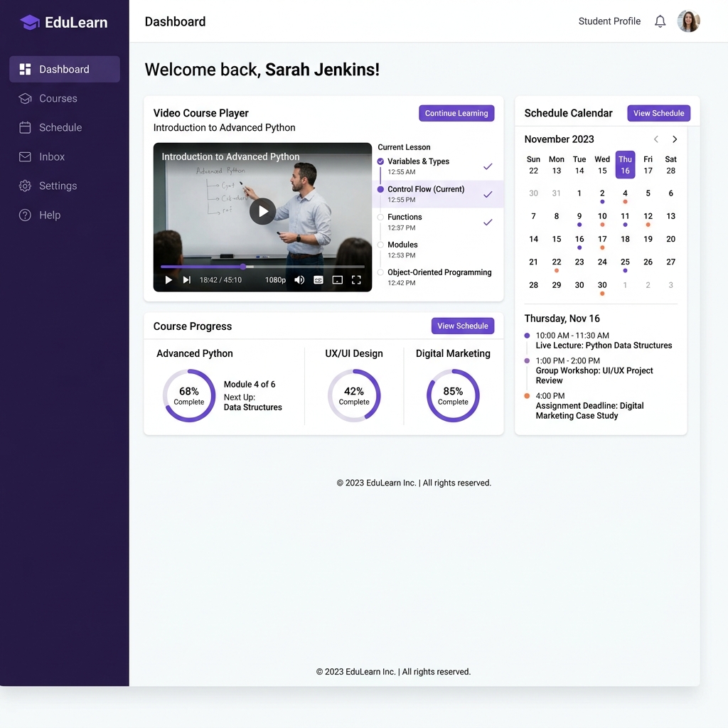This screenshot has height=728, width=728.
Task: Click the Advanced Python 68% progress ring
Action: (189, 395)
